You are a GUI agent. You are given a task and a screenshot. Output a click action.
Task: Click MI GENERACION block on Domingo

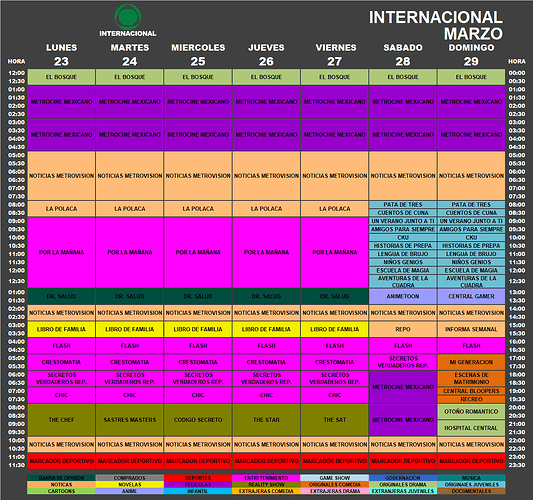[471, 362]
